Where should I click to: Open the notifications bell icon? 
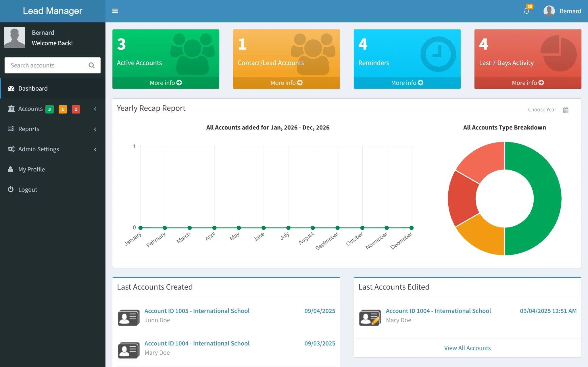526,11
